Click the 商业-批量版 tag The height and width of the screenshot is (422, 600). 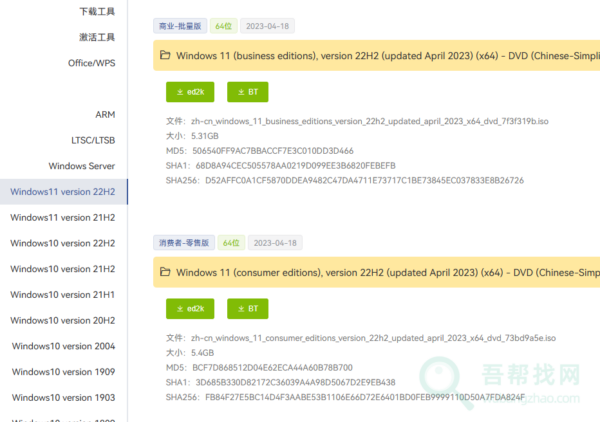coord(182,26)
